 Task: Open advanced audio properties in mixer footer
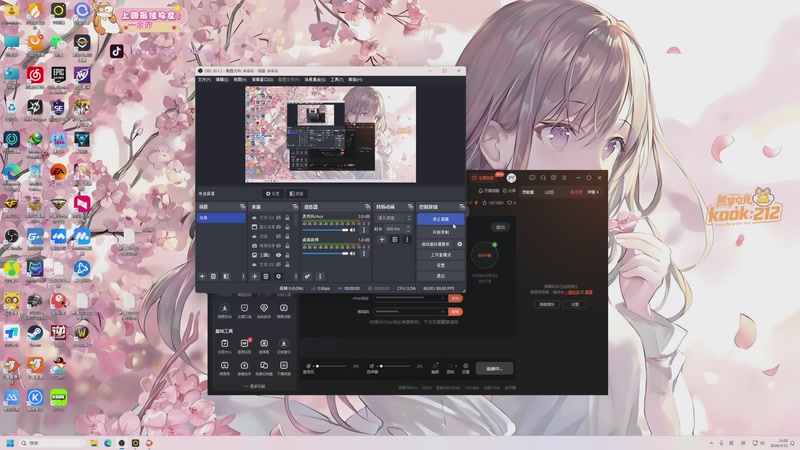coord(307,277)
